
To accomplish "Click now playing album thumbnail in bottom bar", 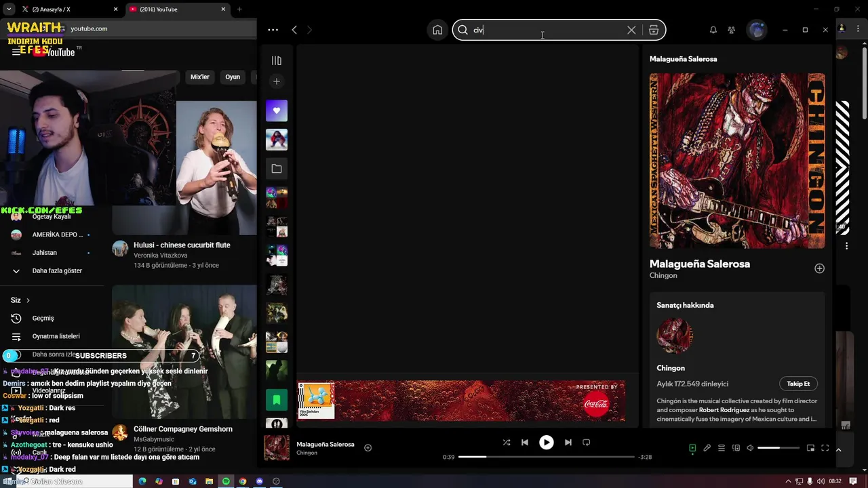I will tap(277, 448).
